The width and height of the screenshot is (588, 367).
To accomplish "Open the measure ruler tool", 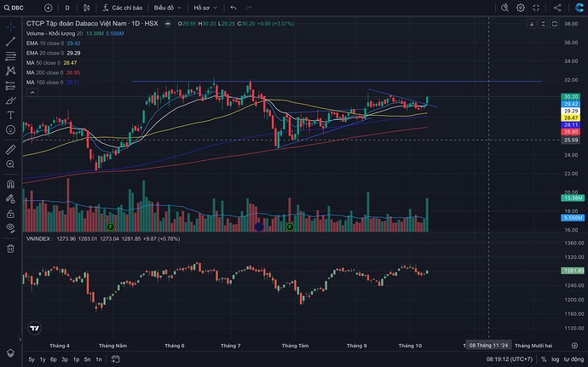I will click(x=9, y=147).
